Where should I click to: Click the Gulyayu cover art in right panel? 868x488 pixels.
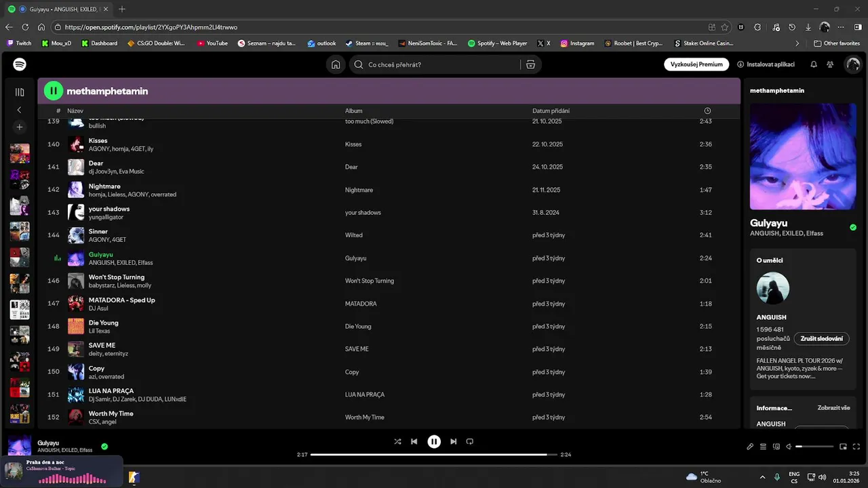point(803,157)
